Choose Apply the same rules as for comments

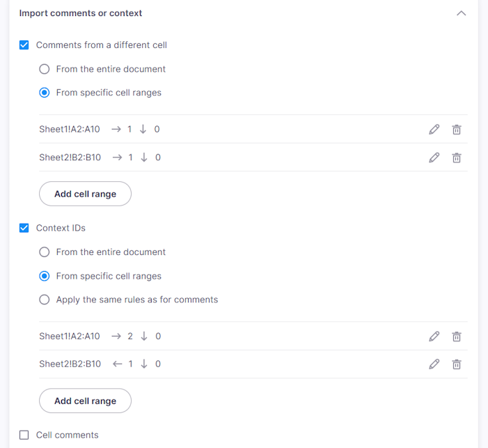coord(44,300)
